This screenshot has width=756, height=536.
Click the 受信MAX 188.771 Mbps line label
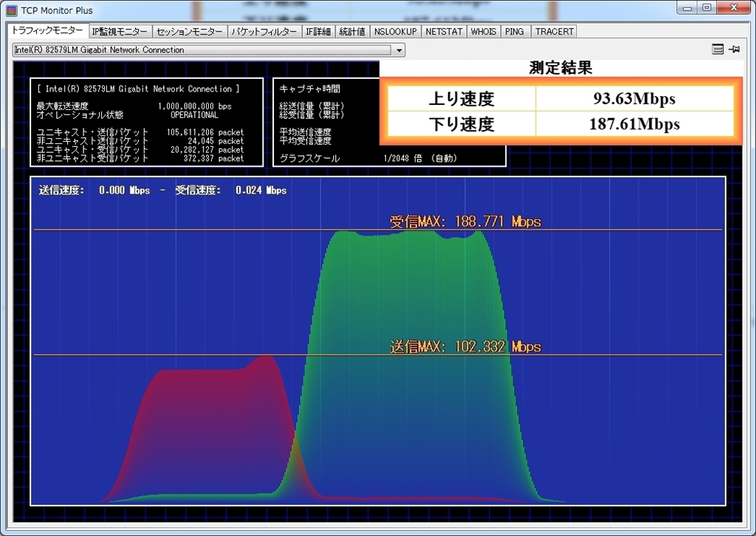click(x=465, y=221)
